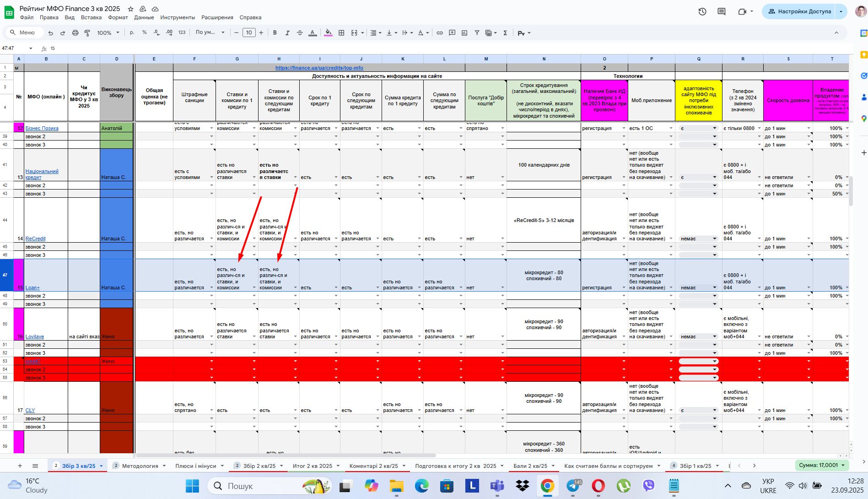Select the paint format roller icon
This screenshot has height=499, width=868.
click(x=87, y=33)
